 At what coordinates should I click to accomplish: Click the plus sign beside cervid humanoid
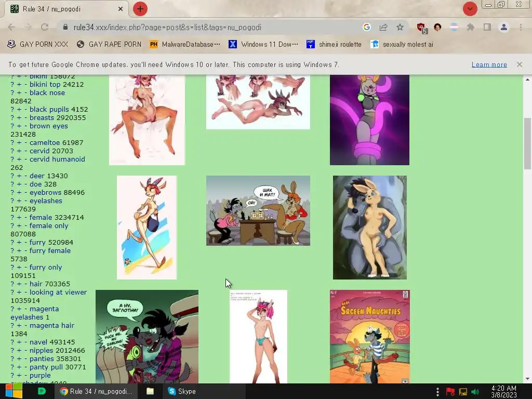pos(19,159)
